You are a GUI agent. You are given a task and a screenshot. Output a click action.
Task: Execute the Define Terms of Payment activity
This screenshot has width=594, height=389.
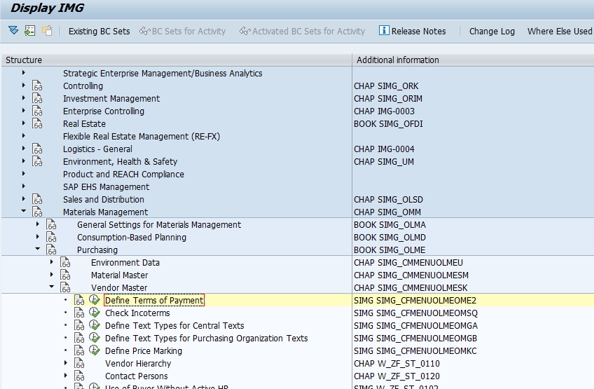coord(94,300)
